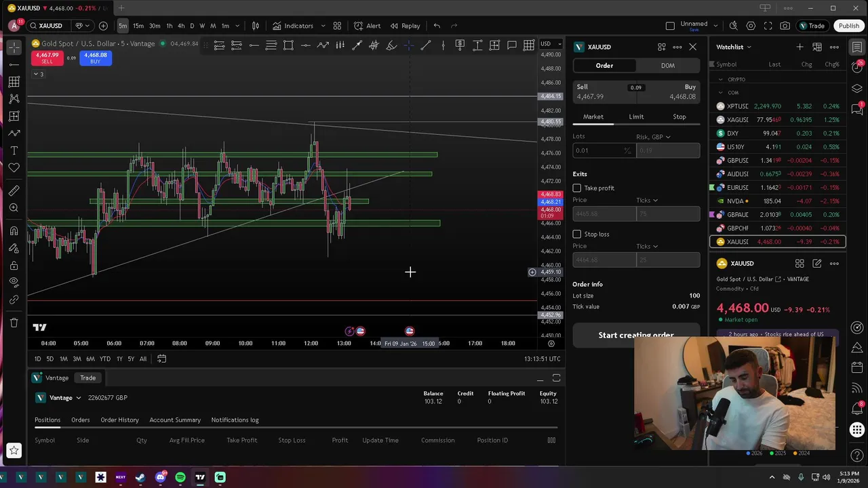This screenshot has height=488, width=868.
Task: Click the top bar Trade button
Action: 812,26
